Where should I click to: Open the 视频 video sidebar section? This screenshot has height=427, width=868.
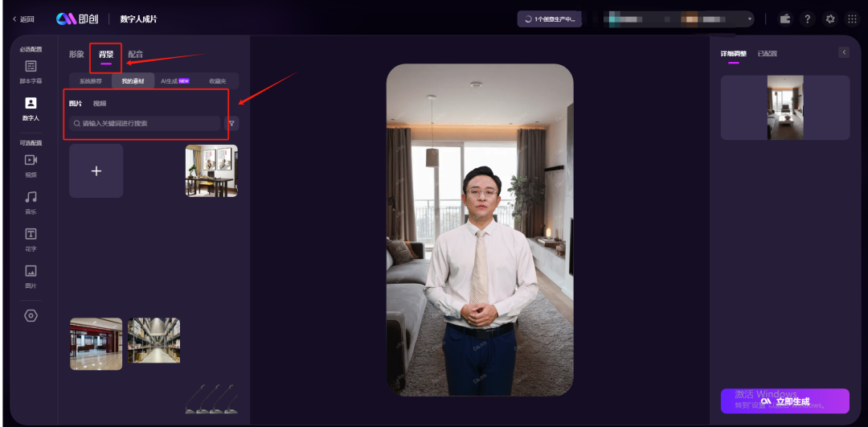[31, 164]
